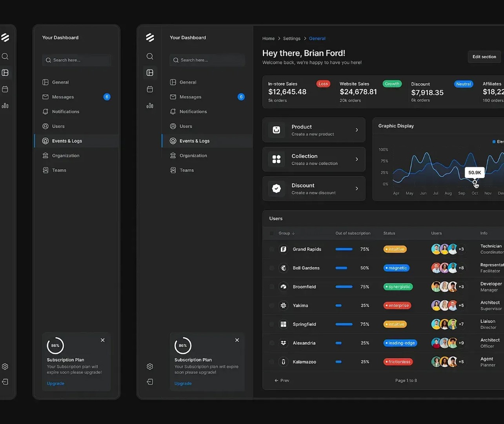Expand the Discount card chevron
The image size is (504, 424).
click(x=357, y=188)
